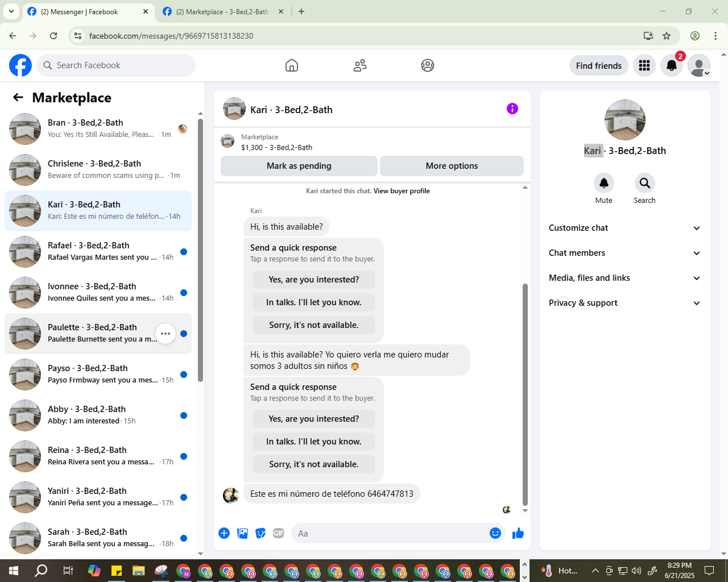Open View buyer profile link

402,191
